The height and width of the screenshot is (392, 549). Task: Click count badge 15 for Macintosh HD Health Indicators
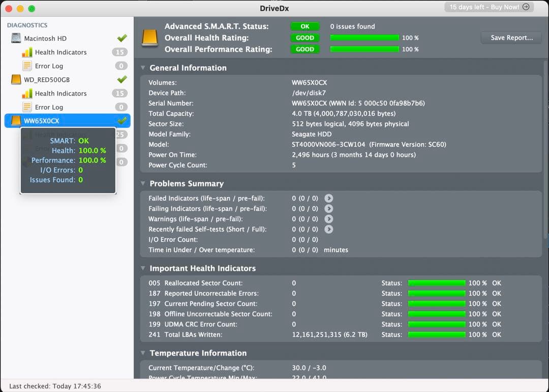120,52
